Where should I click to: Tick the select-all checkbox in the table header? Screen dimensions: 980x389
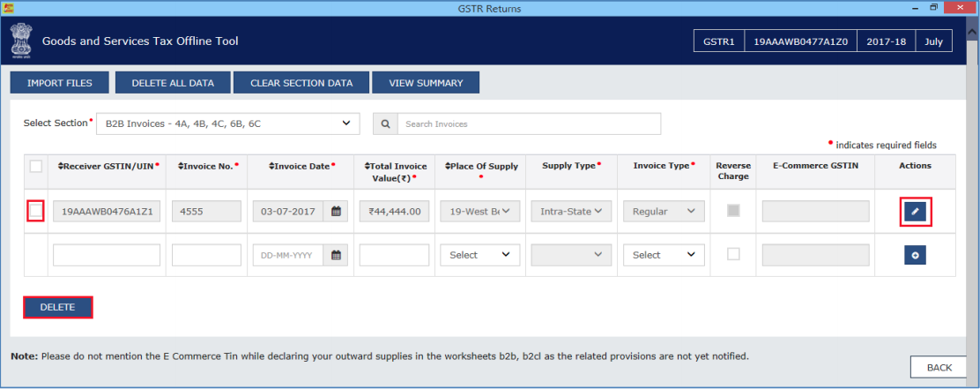pyautogui.click(x=36, y=167)
